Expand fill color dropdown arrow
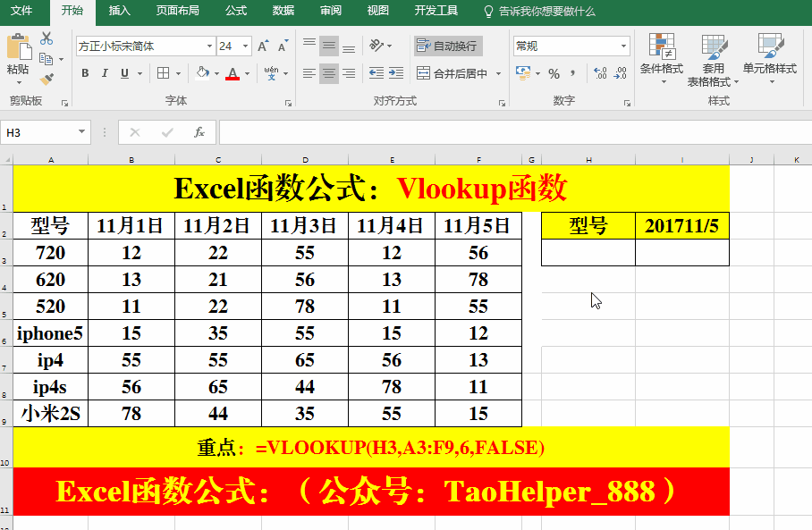 (216, 73)
